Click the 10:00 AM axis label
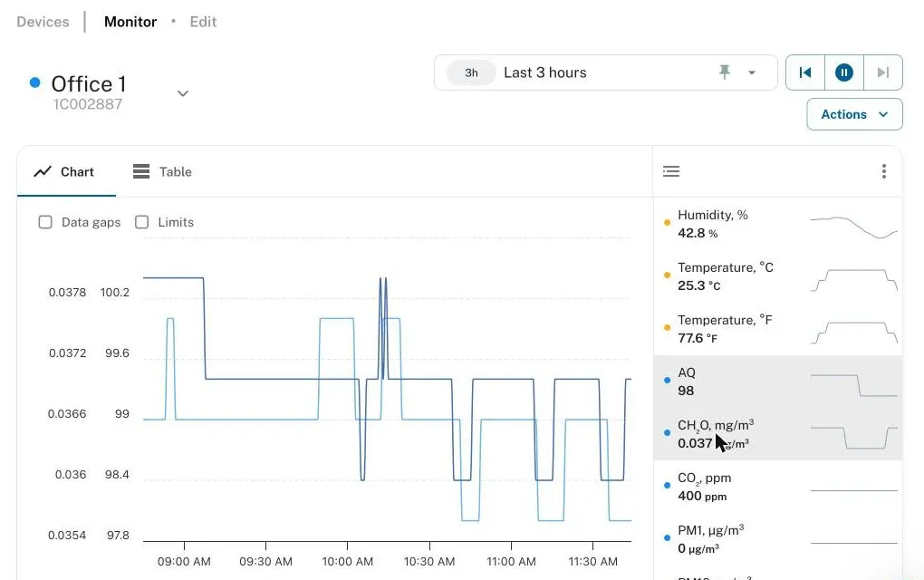 point(347,562)
